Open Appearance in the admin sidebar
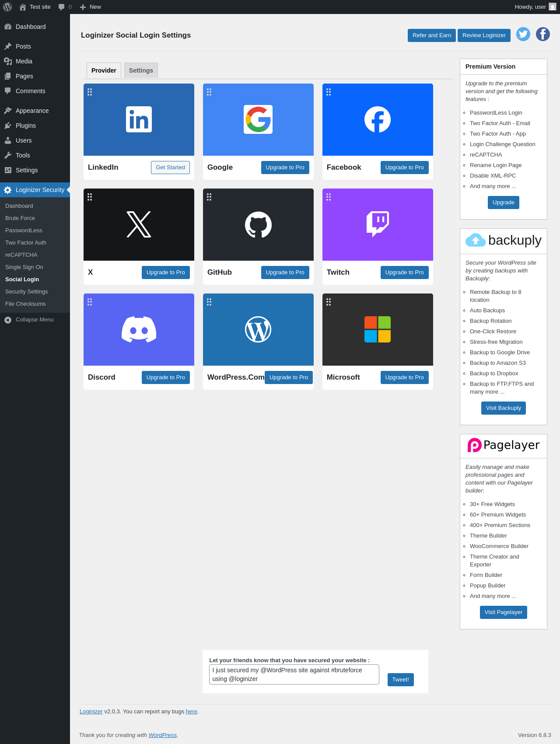560x744 pixels. 35,111
